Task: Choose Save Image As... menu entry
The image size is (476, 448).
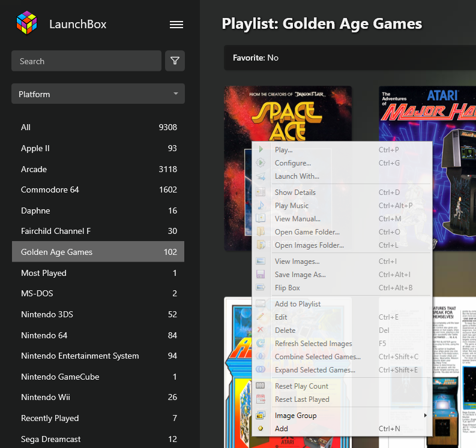Action: (x=342, y=275)
